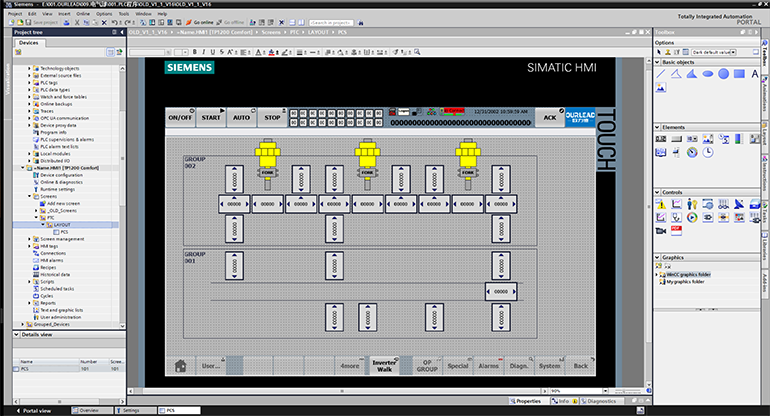Cut selection using the scissors icon

click(77, 23)
